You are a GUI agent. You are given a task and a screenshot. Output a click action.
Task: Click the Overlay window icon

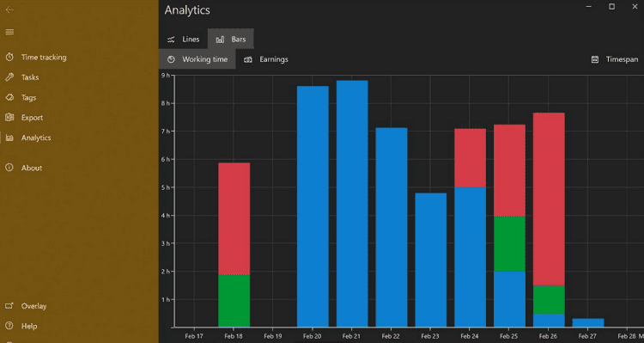9,306
